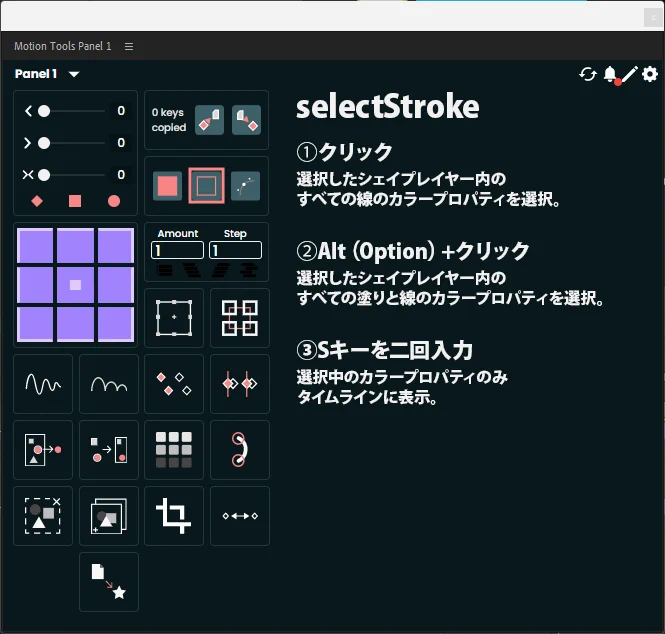Screen dimensions: 665x634
Task: Set anchor point to center cell
Action: click(x=75, y=285)
